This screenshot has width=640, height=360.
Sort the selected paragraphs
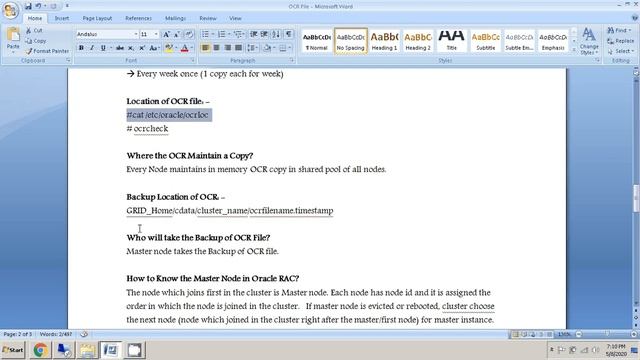(276, 34)
